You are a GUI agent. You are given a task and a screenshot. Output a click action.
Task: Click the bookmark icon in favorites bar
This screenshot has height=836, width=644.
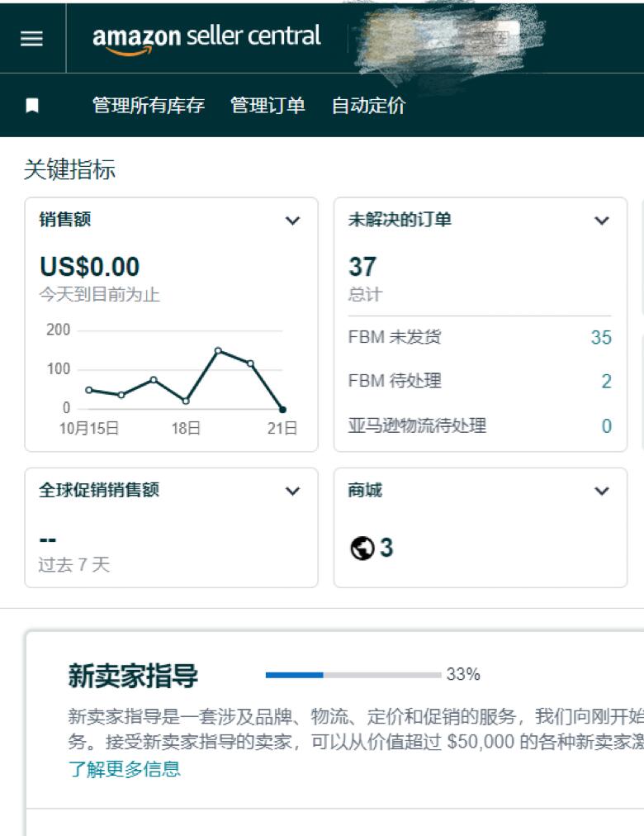pos(32,106)
